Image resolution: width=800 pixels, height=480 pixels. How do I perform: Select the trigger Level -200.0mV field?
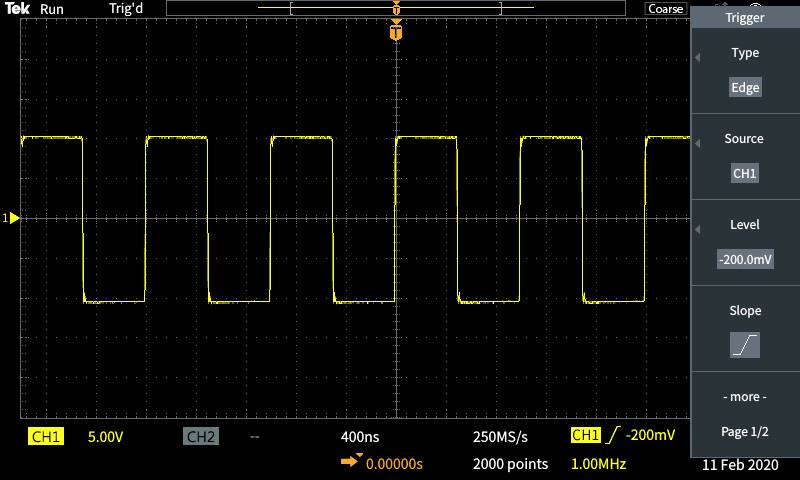coord(745,259)
